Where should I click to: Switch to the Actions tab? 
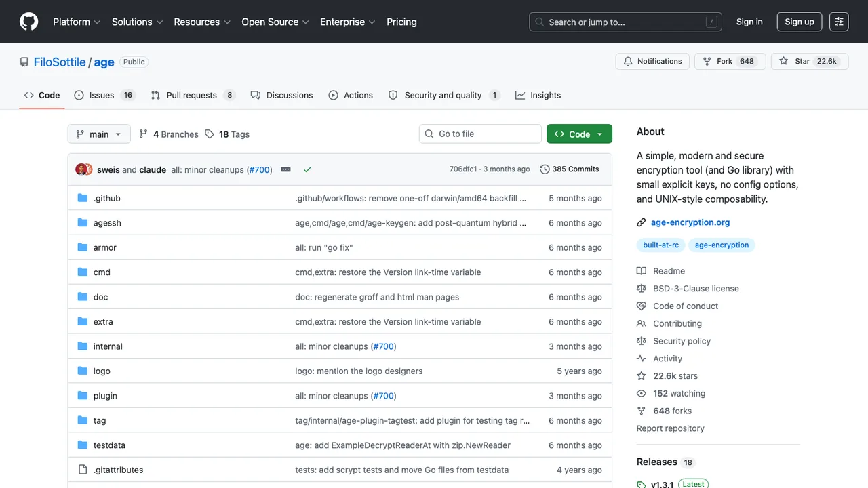pyautogui.click(x=351, y=96)
